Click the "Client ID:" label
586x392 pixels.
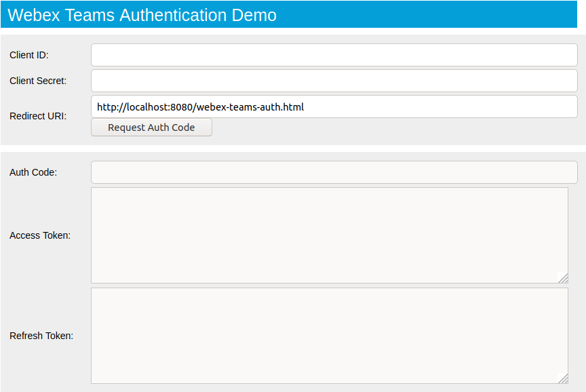tap(29, 55)
